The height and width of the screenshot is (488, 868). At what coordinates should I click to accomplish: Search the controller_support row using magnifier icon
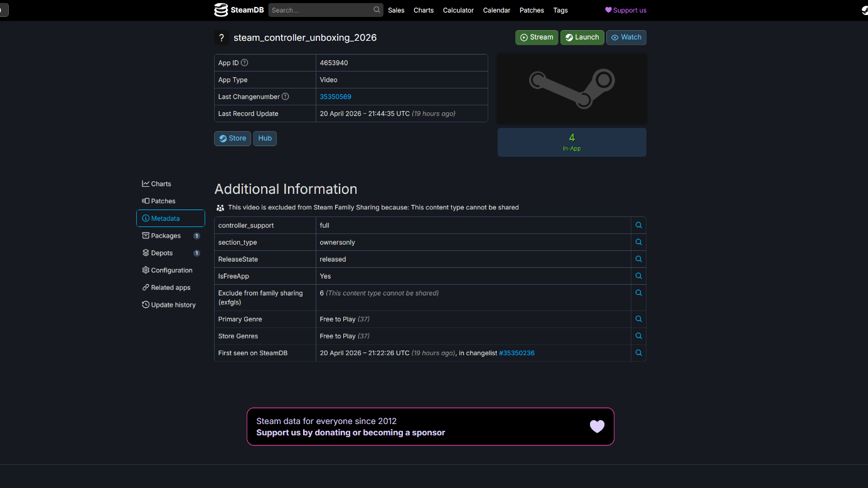(639, 225)
